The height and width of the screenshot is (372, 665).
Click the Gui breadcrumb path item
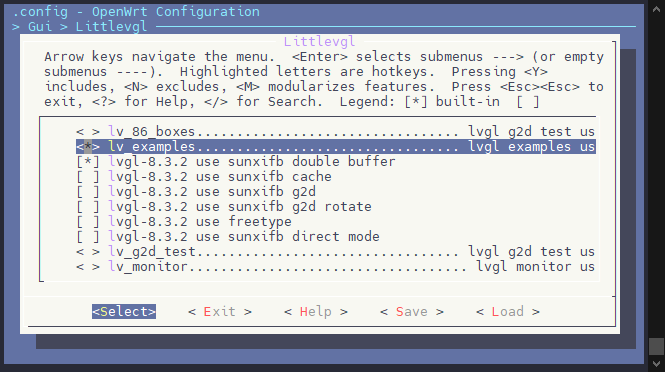[x=40, y=27]
